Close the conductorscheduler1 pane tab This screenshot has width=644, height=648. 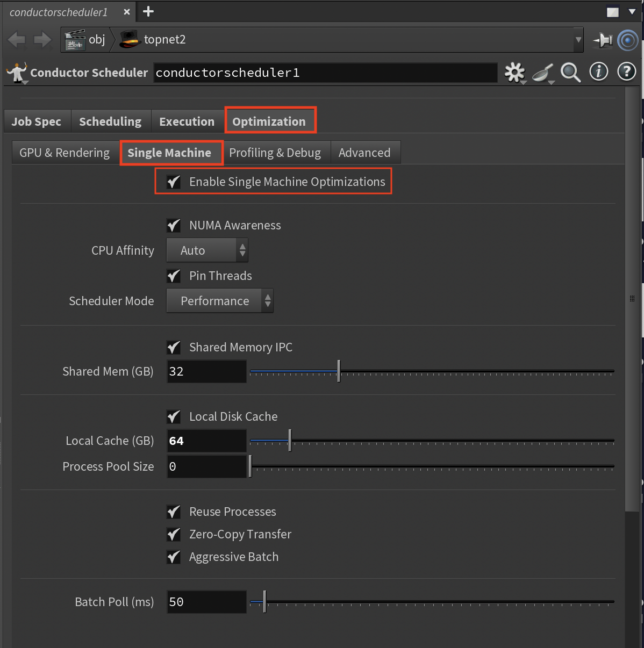tap(127, 12)
